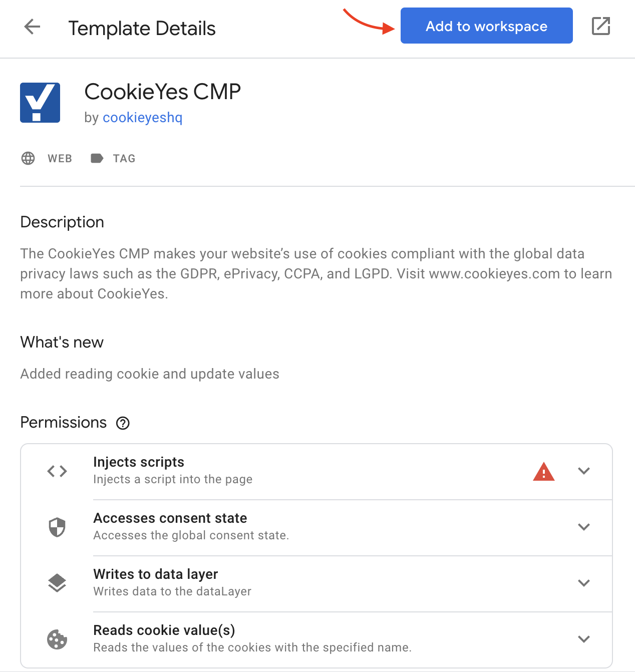The image size is (635, 672).
Task: Expand the Accesses consent state chevron
Action: pyautogui.click(x=584, y=527)
